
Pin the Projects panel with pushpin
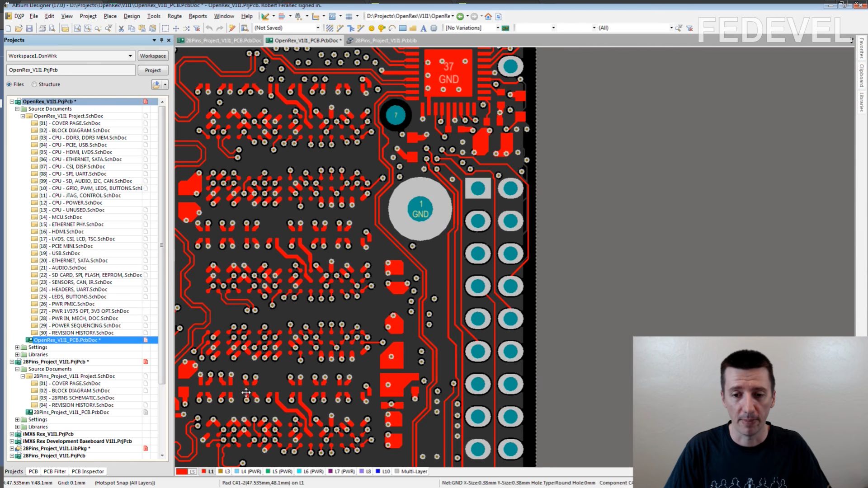161,40
